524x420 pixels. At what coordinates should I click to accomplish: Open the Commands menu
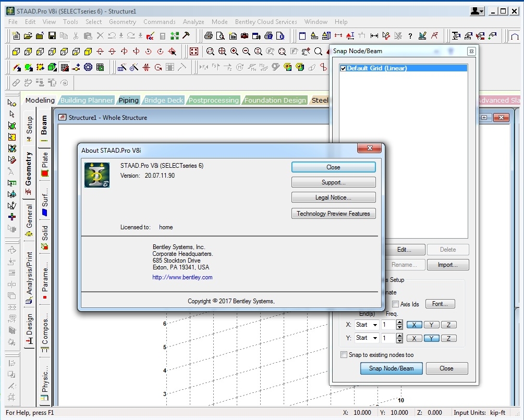pos(160,22)
